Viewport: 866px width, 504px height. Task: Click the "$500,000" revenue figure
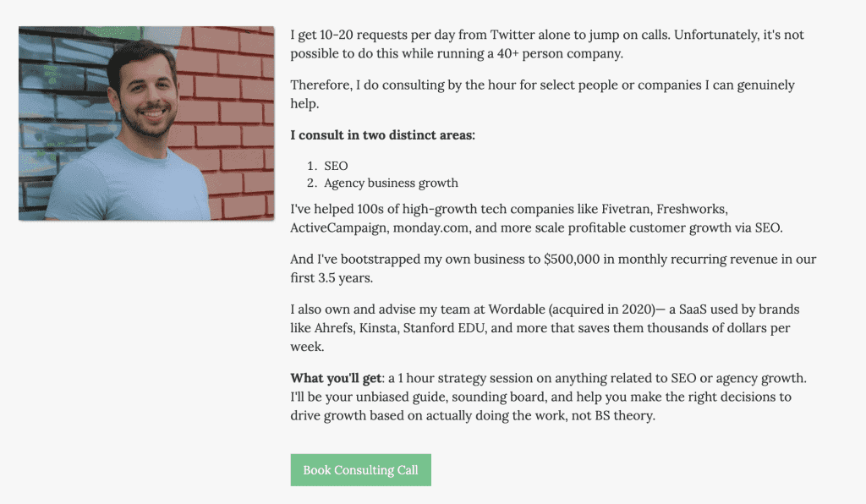click(x=572, y=259)
